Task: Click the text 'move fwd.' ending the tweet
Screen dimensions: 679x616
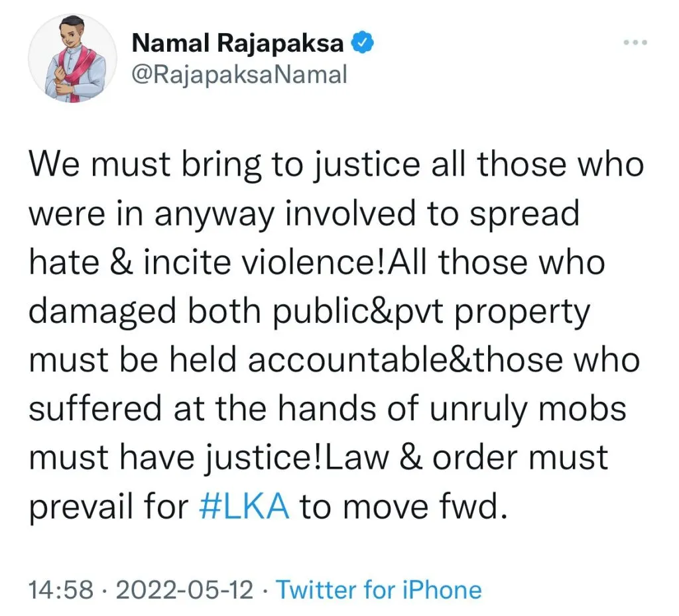Action: (x=425, y=506)
